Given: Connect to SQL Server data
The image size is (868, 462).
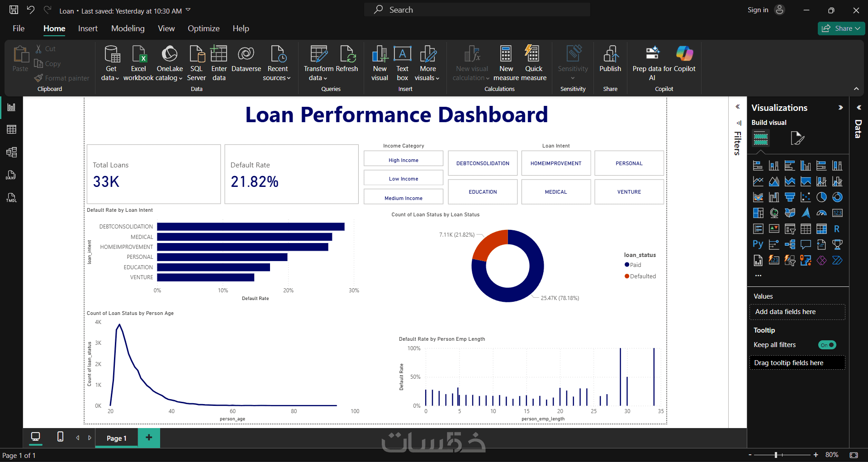Looking at the screenshot, I should pos(196,63).
